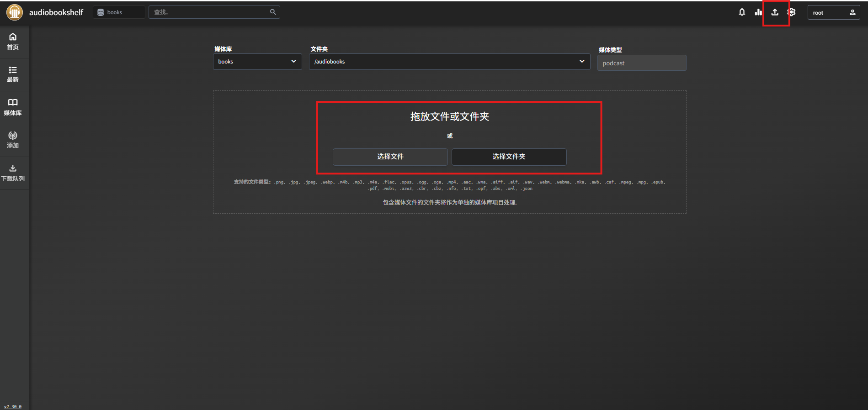Image resolution: width=868 pixels, height=410 pixels.
Task: Open the root user menu
Action: [x=833, y=13]
